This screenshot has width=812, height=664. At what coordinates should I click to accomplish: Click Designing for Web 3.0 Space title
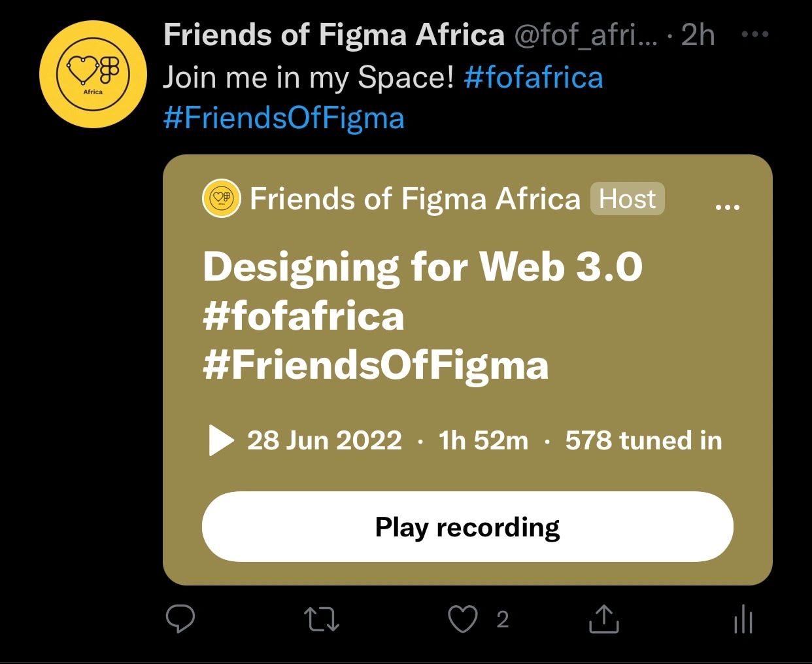click(x=422, y=267)
